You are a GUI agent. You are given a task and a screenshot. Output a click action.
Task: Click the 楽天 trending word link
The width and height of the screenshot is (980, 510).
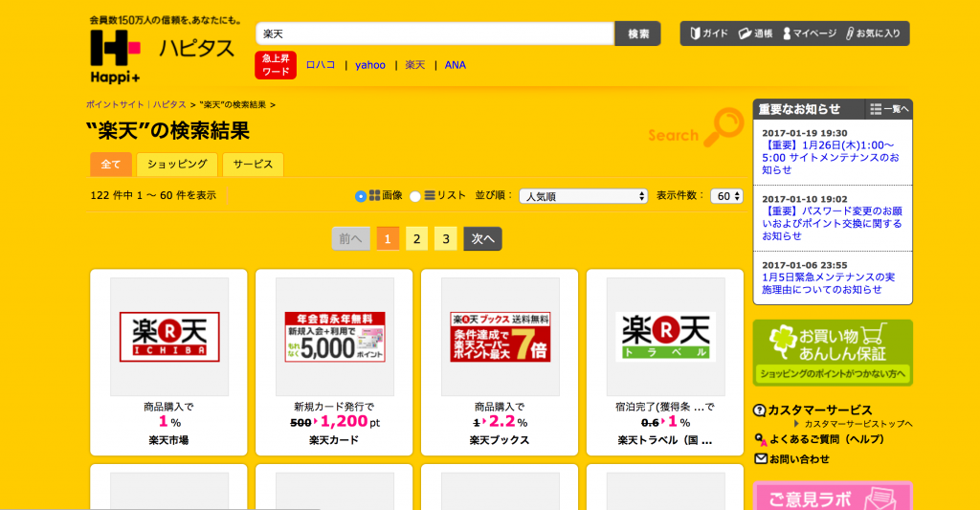415,65
